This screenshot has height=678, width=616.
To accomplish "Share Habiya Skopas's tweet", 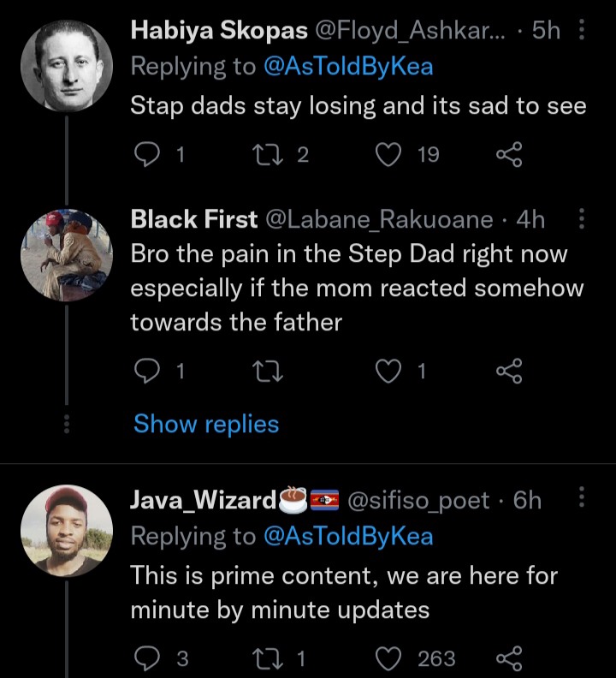I will (x=509, y=155).
